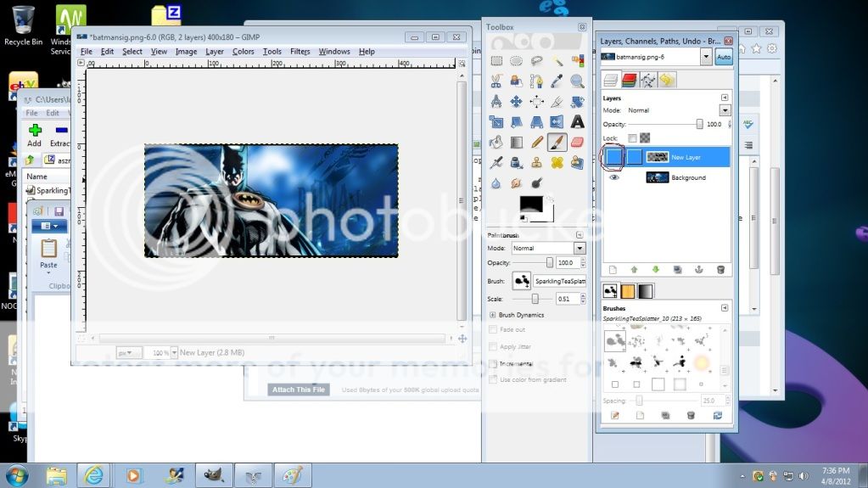This screenshot has width=868, height=488.
Task: Select the Smudge tool
Action: point(516,182)
